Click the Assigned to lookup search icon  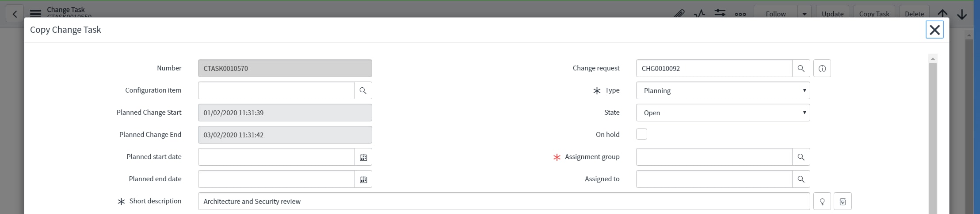(x=801, y=179)
